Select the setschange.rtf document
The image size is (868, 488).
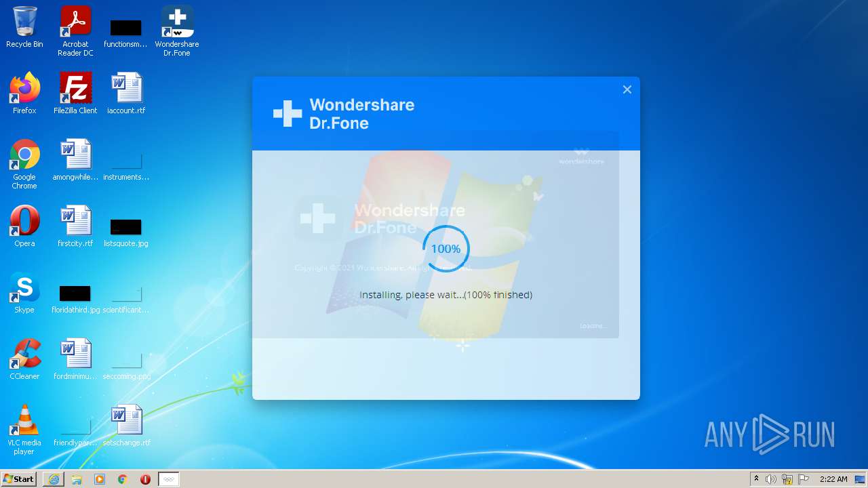[x=126, y=426]
